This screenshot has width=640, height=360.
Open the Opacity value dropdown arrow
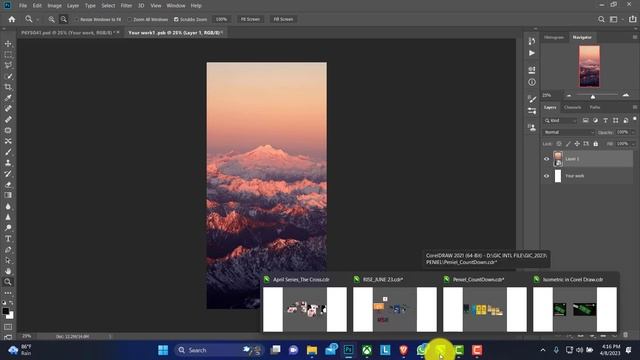(633, 132)
